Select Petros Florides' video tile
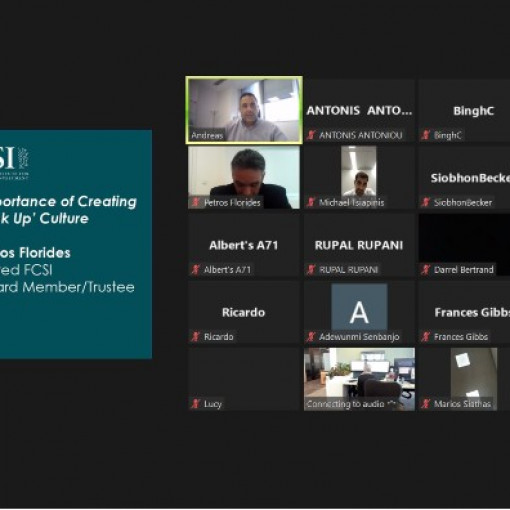Viewport: 510px width, 510px height. (244, 178)
